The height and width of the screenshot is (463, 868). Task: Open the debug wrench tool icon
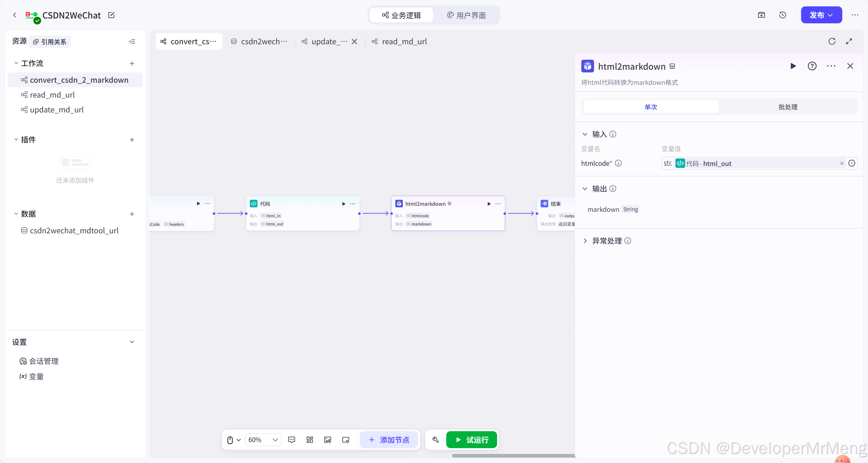click(436, 440)
